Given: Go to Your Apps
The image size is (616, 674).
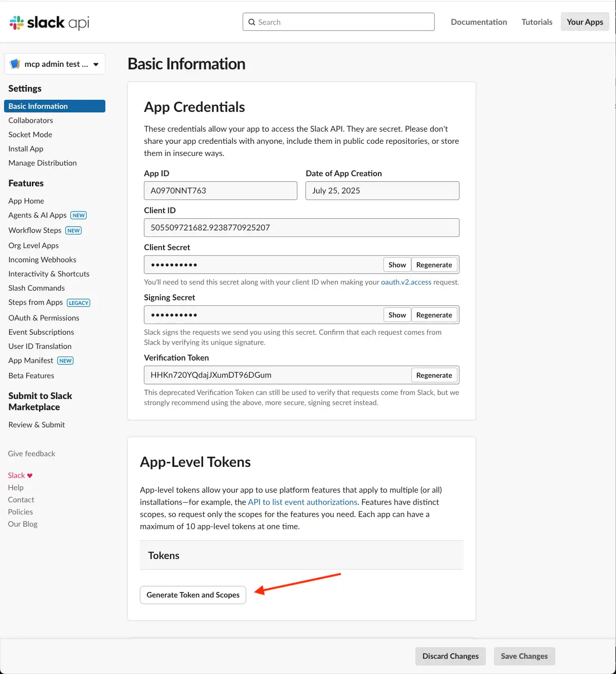Looking at the screenshot, I should coord(585,22).
